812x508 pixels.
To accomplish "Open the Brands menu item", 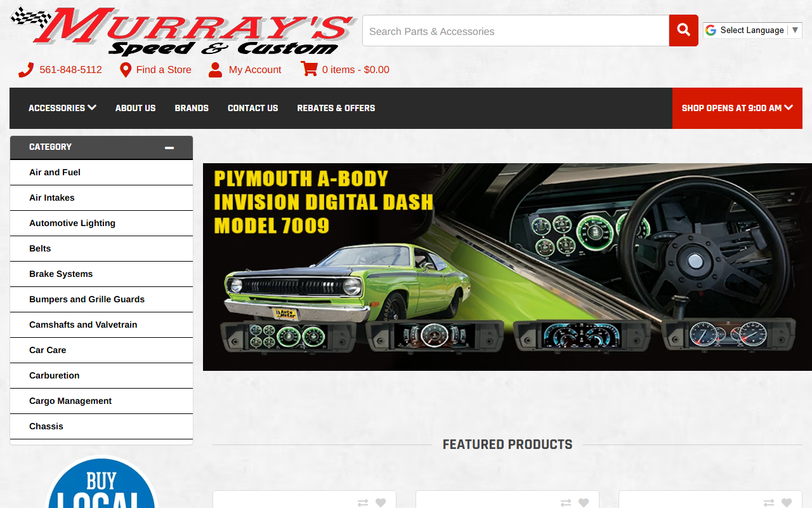I will tap(192, 108).
